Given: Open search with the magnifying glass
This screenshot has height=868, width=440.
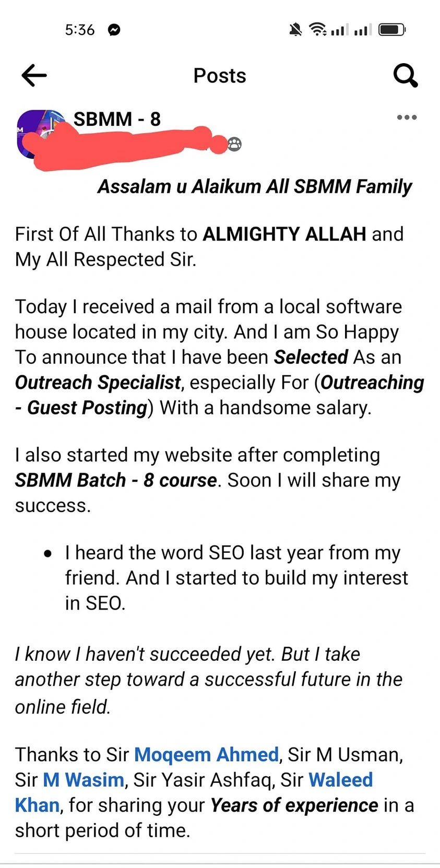Looking at the screenshot, I should (x=406, y=76).
